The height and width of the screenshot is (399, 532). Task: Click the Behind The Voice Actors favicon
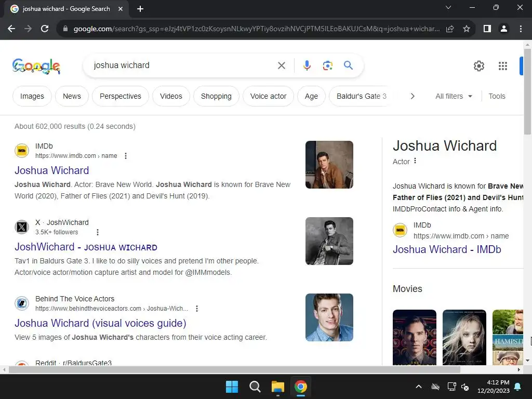[22, 303]
